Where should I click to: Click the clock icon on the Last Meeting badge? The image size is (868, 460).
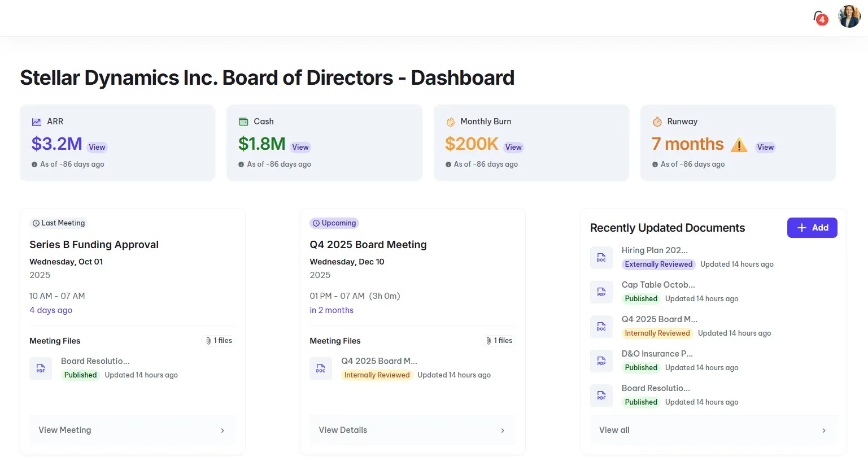click(35, 223)
